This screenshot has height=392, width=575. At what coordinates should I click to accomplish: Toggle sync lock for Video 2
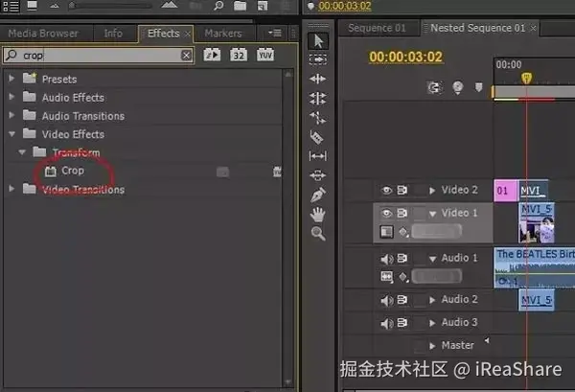pos(402,190)
